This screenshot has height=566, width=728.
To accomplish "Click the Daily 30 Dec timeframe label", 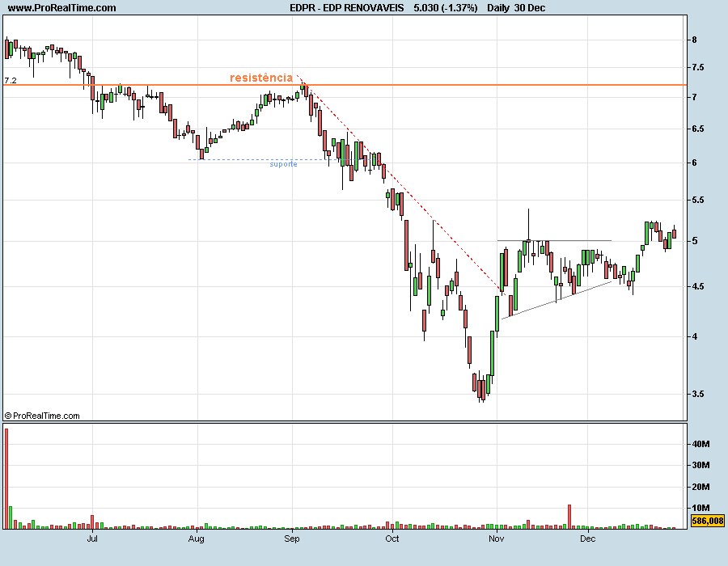I will 516,8.
